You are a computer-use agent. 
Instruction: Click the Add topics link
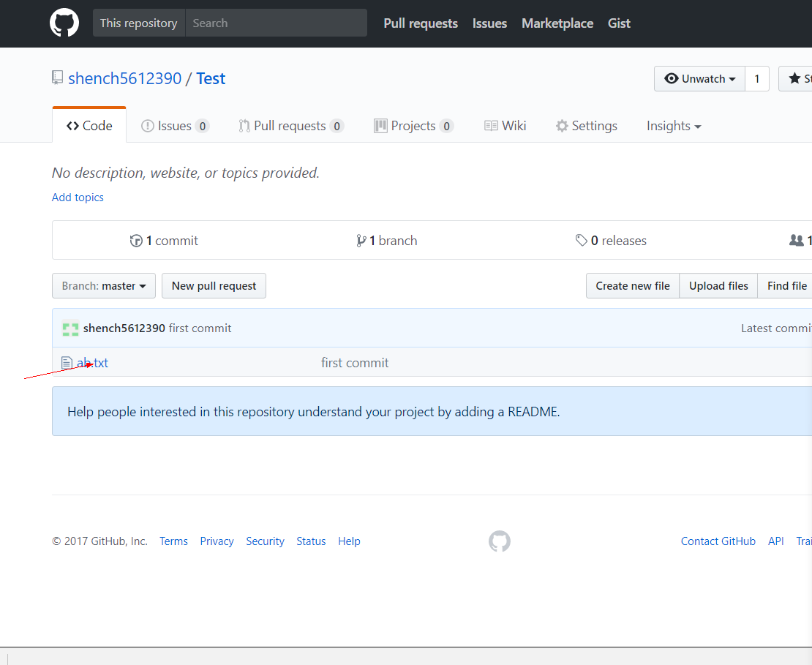point(78,198)
